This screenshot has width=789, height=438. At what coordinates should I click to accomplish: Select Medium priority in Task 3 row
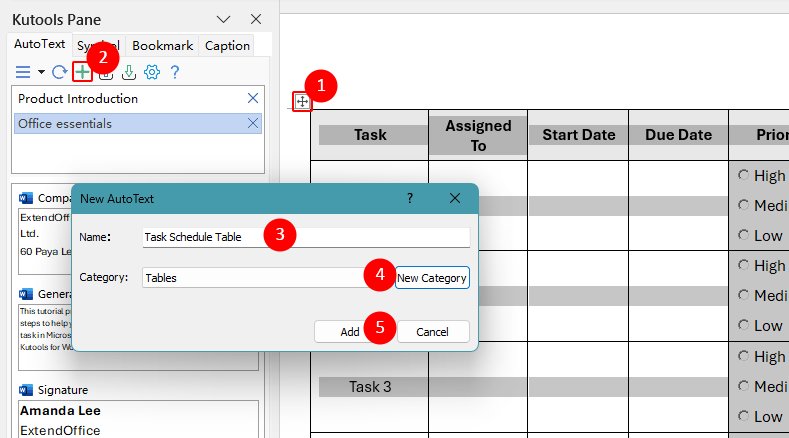click(x=743, y=386)
